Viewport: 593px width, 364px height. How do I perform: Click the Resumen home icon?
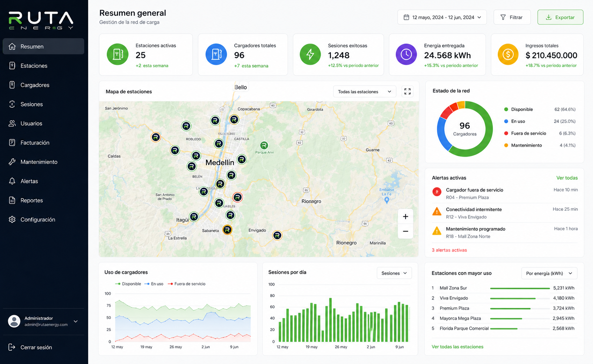tap(12, 46)
